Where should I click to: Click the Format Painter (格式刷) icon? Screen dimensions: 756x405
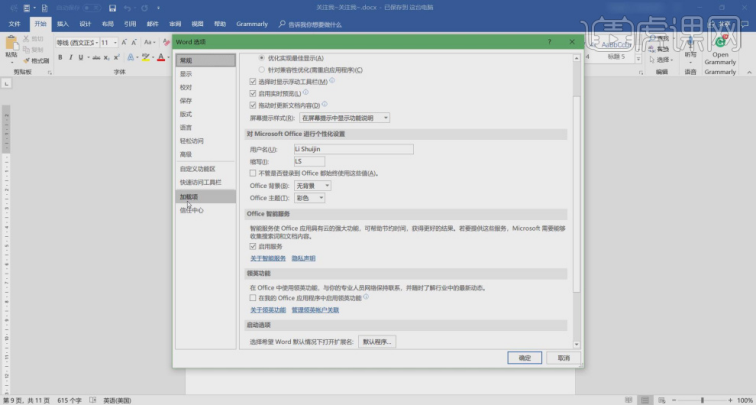click(26, 61)
